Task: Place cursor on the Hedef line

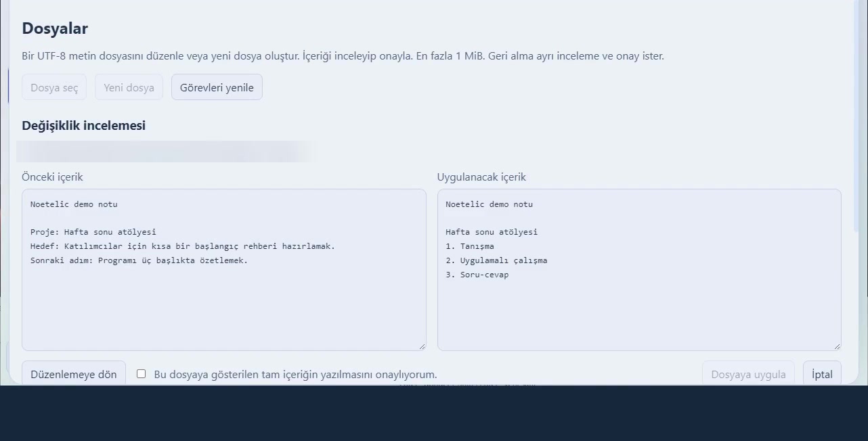Action: tap(183, 246)
